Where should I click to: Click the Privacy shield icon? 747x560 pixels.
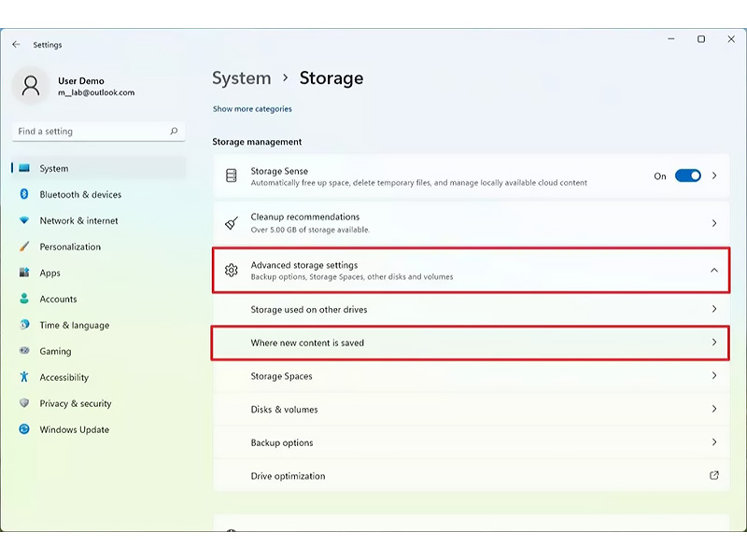point(24,403)
